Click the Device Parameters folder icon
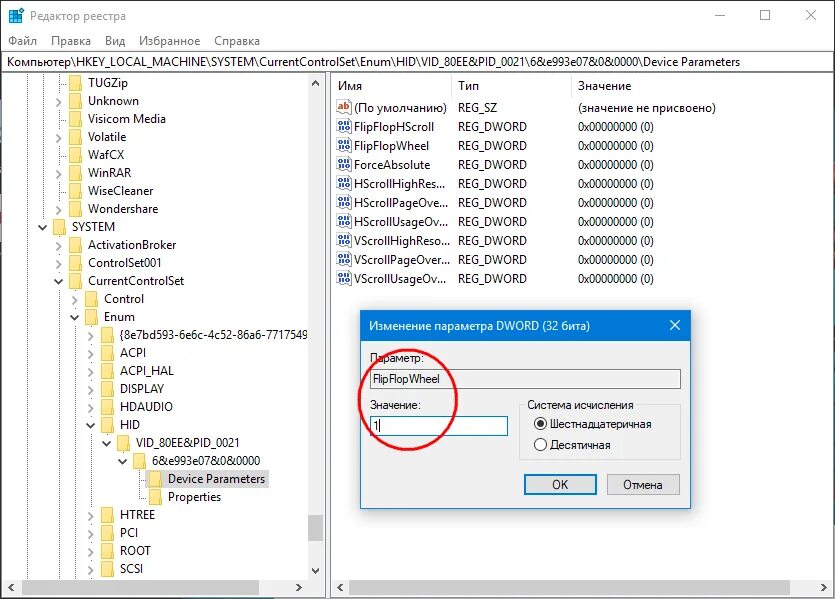 tap(155, 479)
